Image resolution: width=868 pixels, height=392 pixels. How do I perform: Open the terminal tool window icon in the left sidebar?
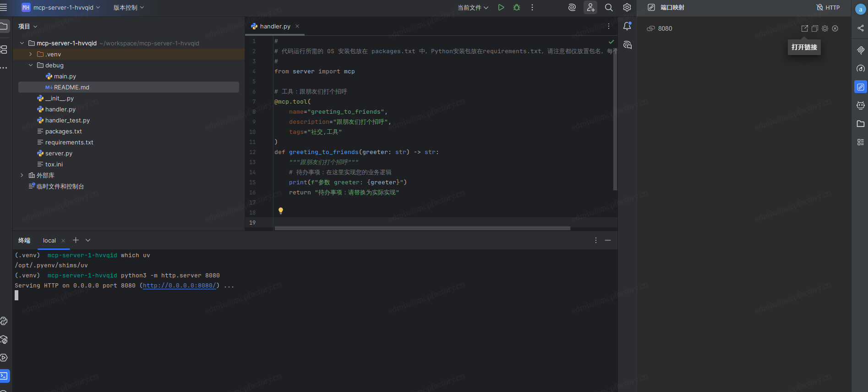(4, 376)
